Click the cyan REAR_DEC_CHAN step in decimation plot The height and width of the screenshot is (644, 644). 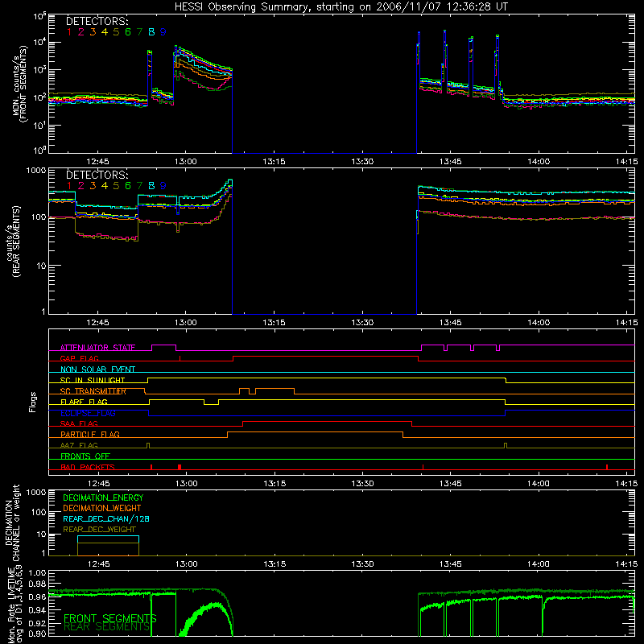pyautogui.click(x=109, y=536)
